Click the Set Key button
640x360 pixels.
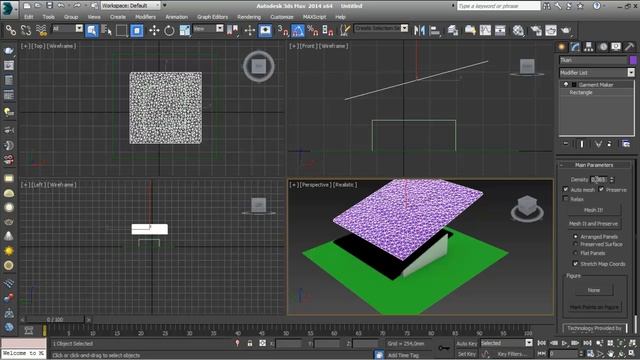tap(467, 354)
